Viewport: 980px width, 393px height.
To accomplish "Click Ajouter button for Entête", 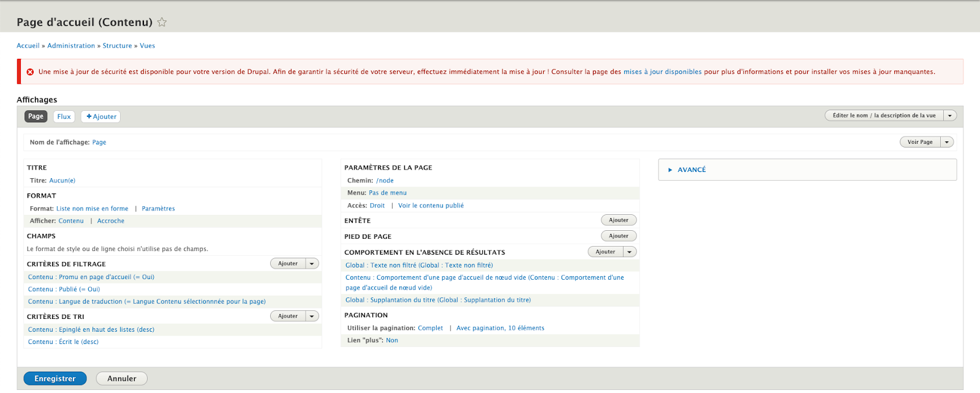I will [x=618, y=220].
